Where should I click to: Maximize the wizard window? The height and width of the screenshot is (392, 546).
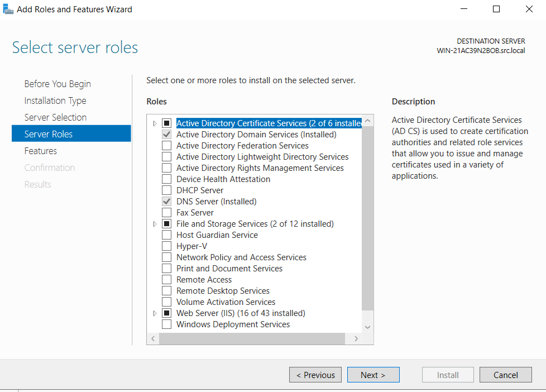(496, 9)
